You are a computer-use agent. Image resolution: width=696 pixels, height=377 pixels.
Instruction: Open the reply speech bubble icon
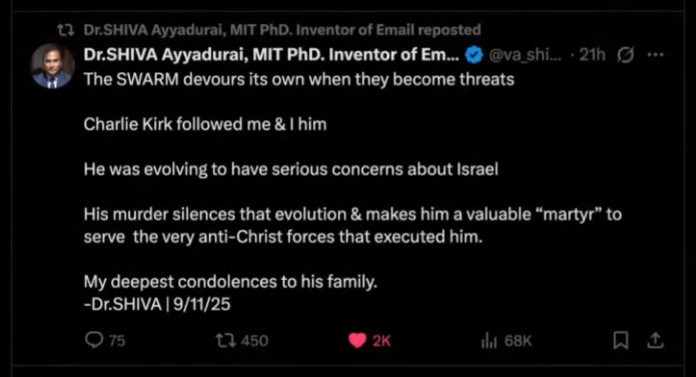pyautogui.click(x=94, y=340)
